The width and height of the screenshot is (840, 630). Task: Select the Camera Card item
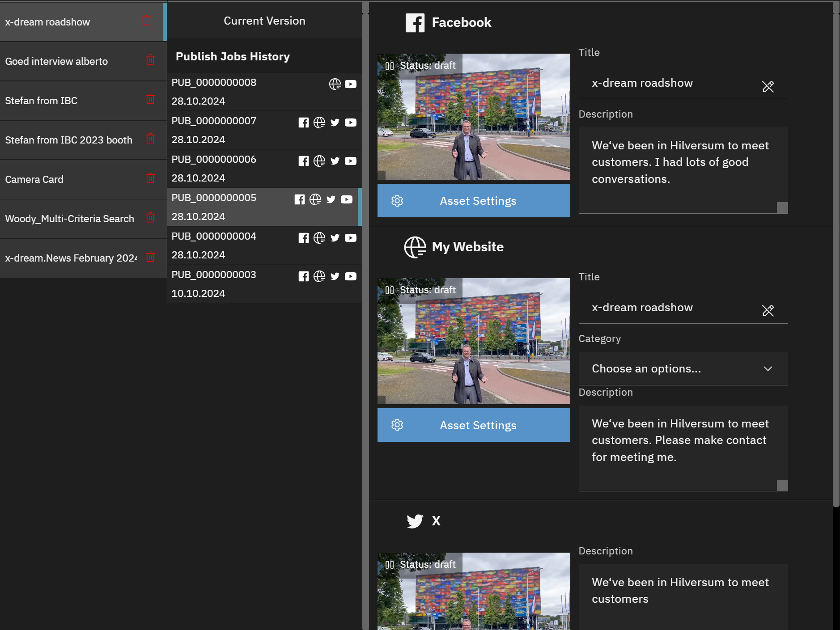pyautogui.click(x=83, y=179)
